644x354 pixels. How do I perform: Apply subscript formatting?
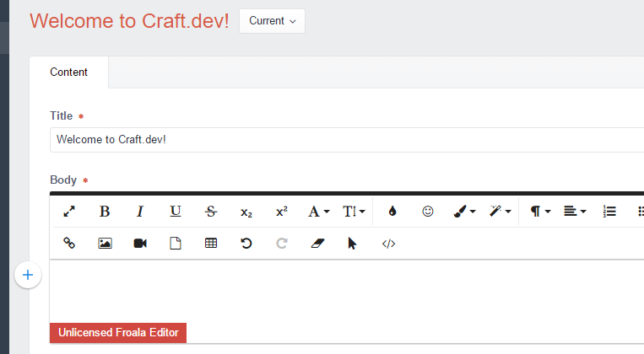tap(246, 212)
